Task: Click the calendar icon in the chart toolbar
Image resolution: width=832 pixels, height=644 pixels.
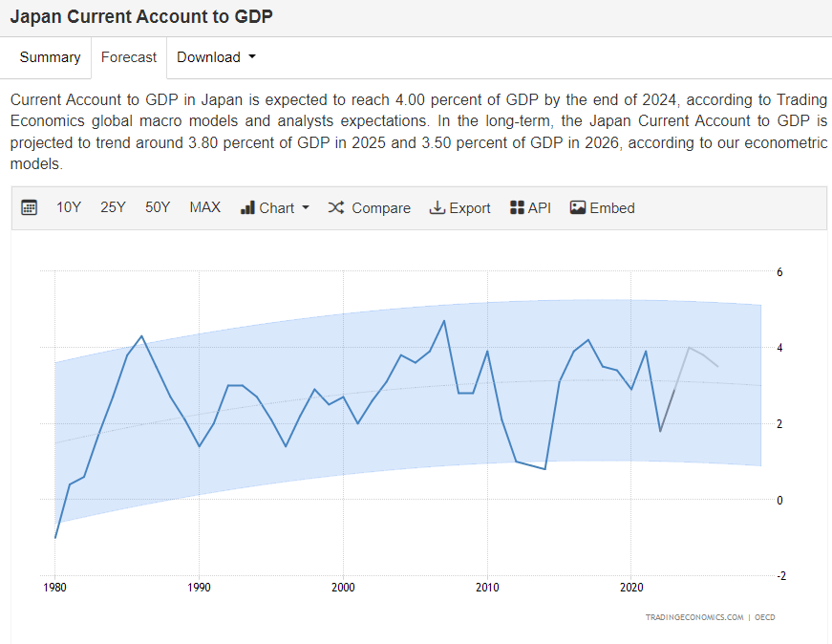Action: coord(29,207)
